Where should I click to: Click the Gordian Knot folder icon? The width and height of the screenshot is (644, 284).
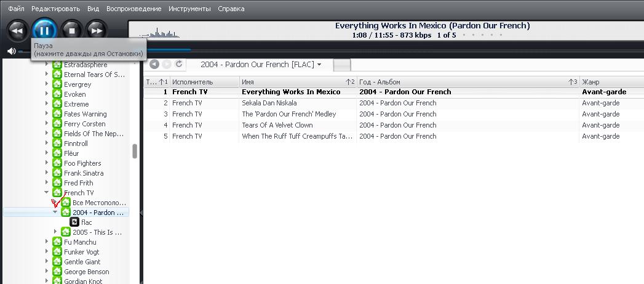click(x=57, y=281)
